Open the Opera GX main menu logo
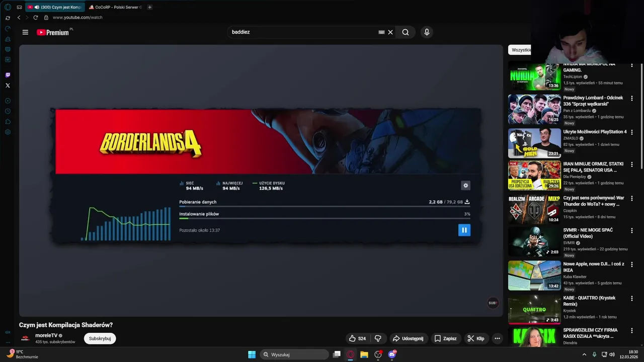Image resolution: width=644 pixels, height=362 pixels. (8, 7)
